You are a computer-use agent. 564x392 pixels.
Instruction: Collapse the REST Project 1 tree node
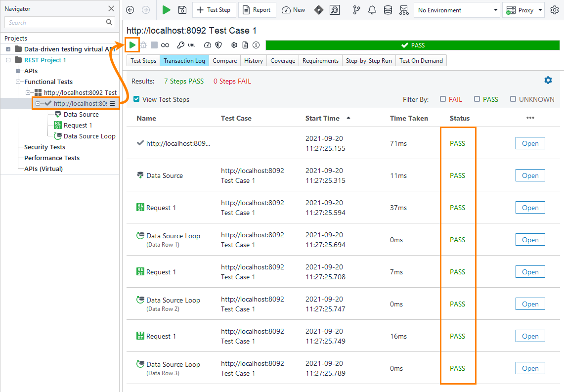8,60
